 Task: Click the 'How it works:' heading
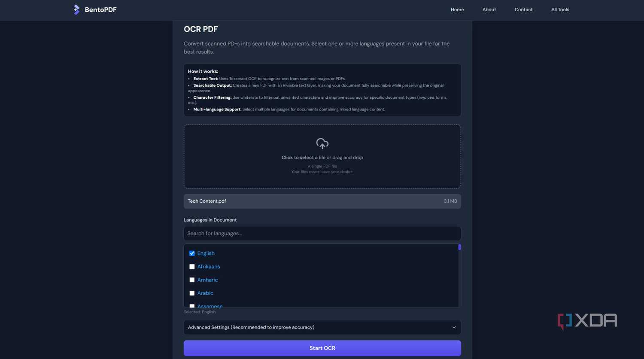point(203,71)
